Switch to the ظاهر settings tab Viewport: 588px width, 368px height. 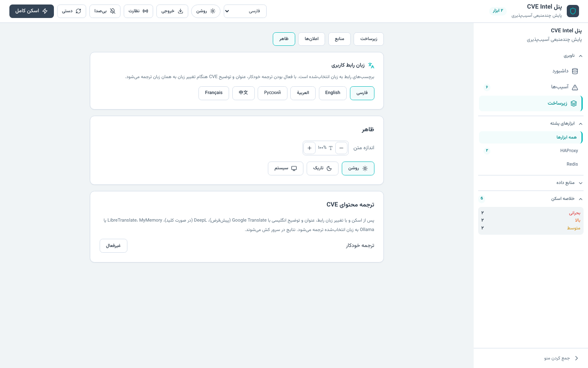(284, 39)
